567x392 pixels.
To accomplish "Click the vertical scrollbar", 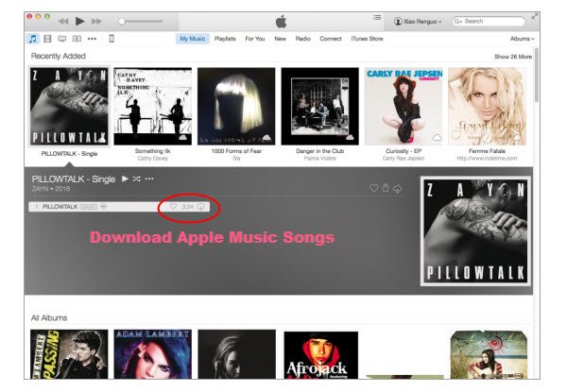I will point(536,74).
